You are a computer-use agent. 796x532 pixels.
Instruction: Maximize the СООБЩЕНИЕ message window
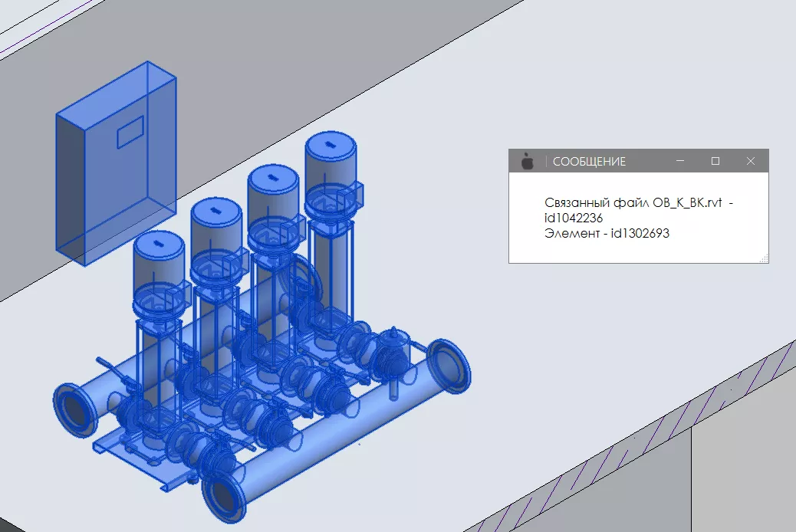715,161
